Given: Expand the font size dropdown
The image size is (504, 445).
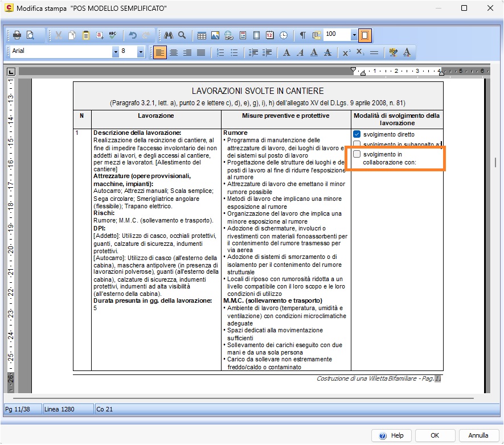Looking at the screenshot, I should (x=141, y=52).
